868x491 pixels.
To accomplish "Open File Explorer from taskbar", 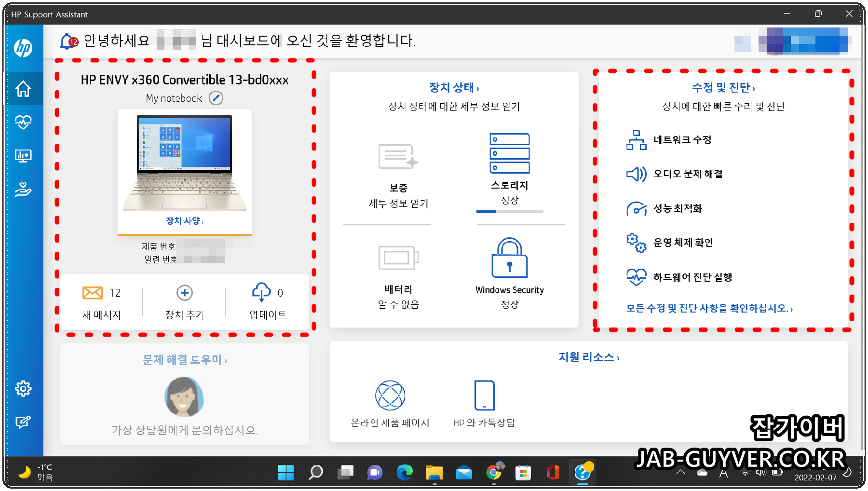I will click(434, 473).
